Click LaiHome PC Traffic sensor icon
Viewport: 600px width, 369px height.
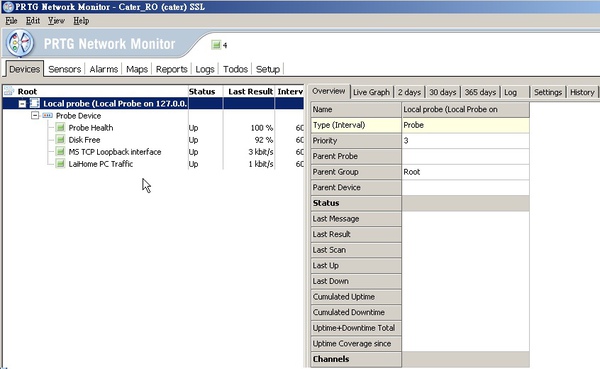60,164
